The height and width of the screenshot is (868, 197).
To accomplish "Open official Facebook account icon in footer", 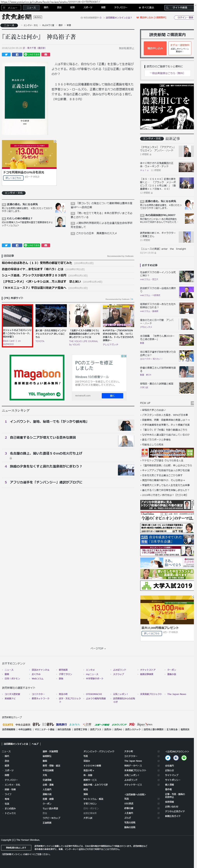I will (x=176, y=758).
